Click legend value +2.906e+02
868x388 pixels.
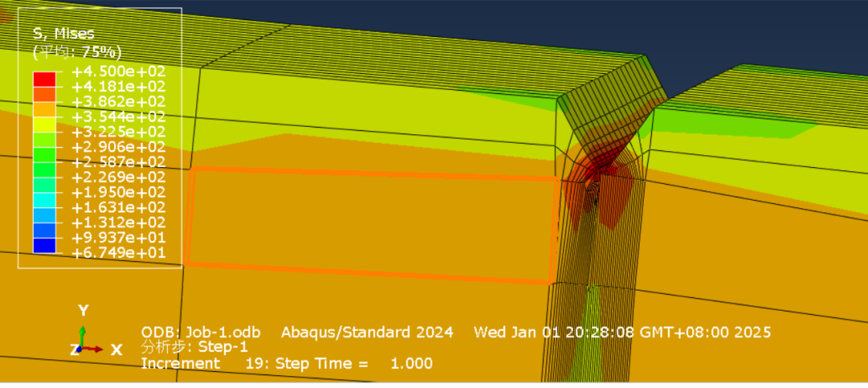[x=118, y=147]
